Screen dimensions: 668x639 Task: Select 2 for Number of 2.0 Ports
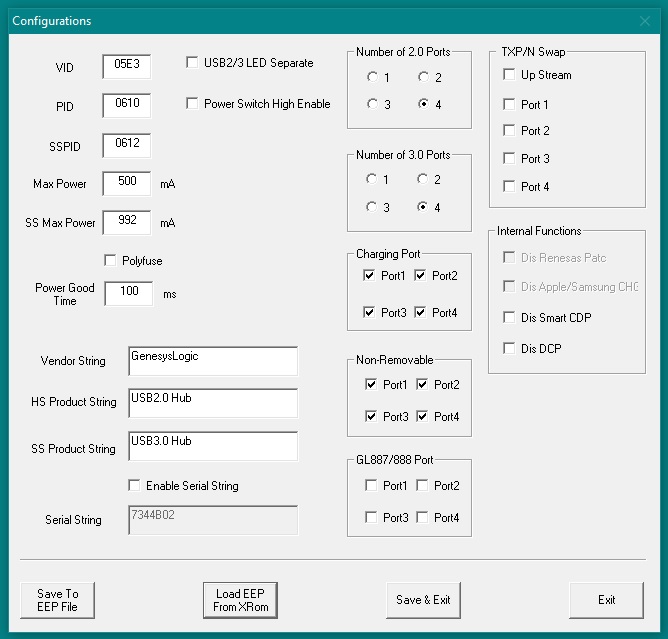click(424, 77)
